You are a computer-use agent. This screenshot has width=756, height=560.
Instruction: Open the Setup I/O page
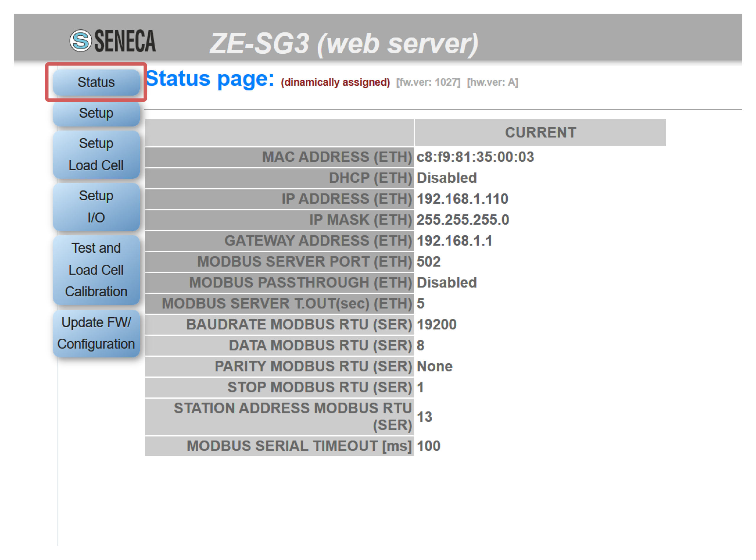tap(96, 207)
